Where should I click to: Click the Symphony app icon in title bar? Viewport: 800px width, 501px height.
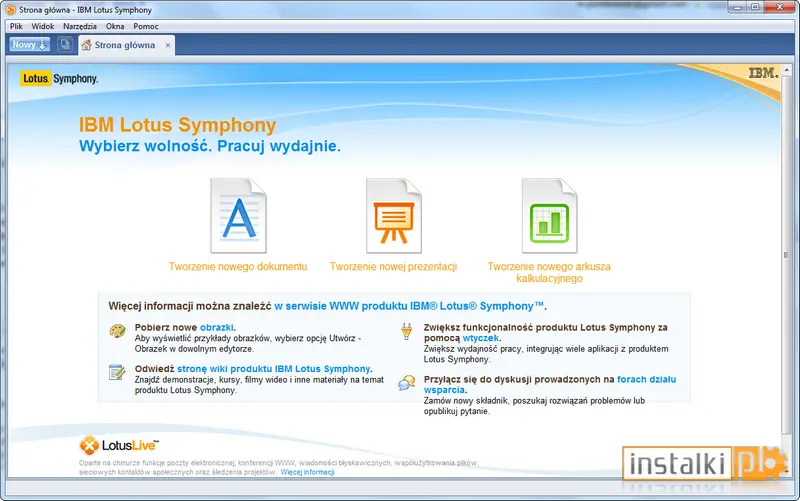coord(10,10)
